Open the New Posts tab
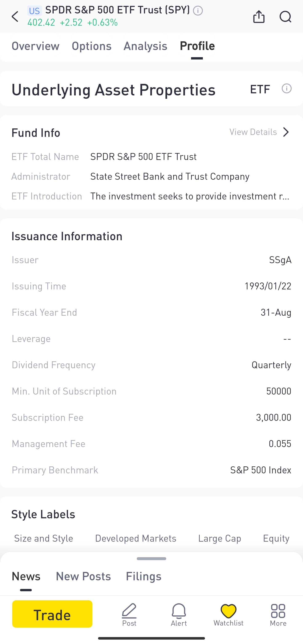Viewport: 303px width, 644px height. (x=83, y=576)
